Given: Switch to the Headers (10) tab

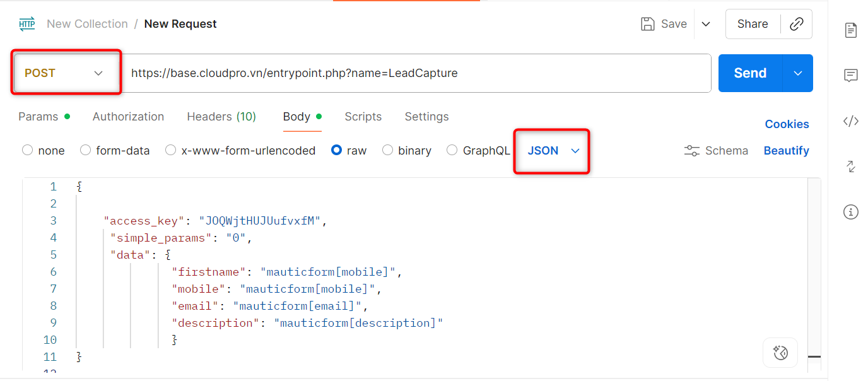Looking at the screenshot, I should coord(221,117).
